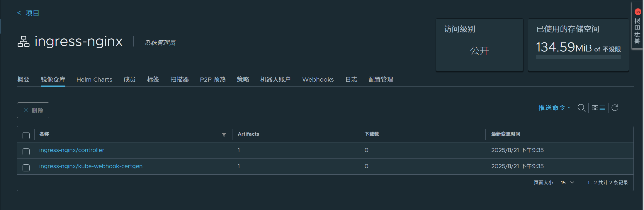Click the controller row's 2025/8/21 下午9:35 timestamp
Viewport: 644px width, 210px height.
[x=517, y=150]
